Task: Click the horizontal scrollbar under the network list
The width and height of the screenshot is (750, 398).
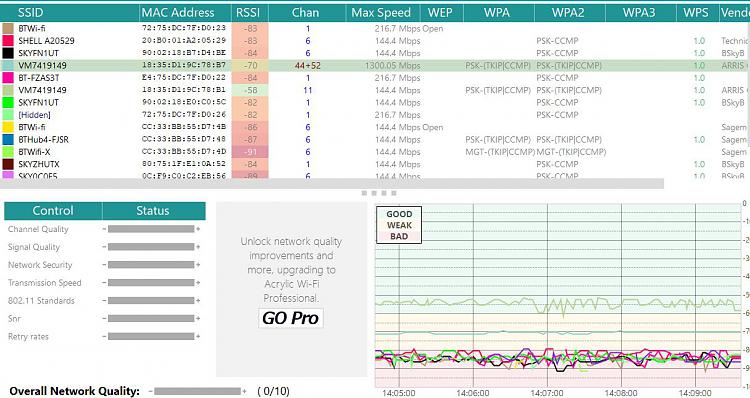Action: (332, 184)
